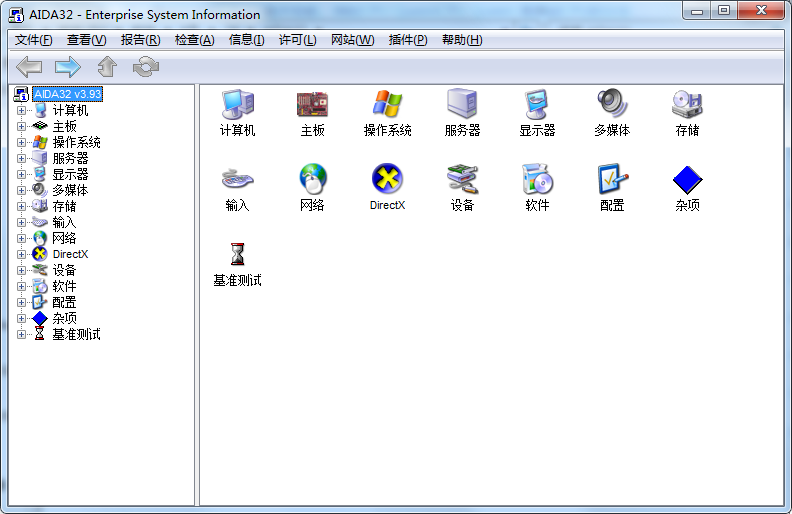Select 显示器 in the left tree

[70, 175]
